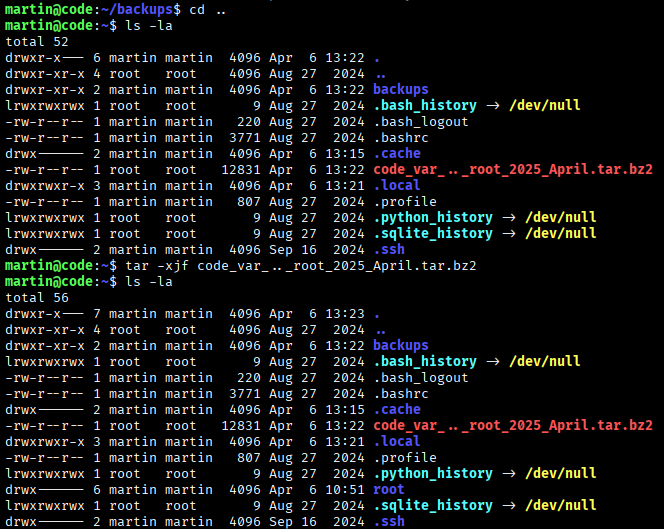Click '.ssh' directory in the first listing
The image size is (664, 529).
pos(389,249)
